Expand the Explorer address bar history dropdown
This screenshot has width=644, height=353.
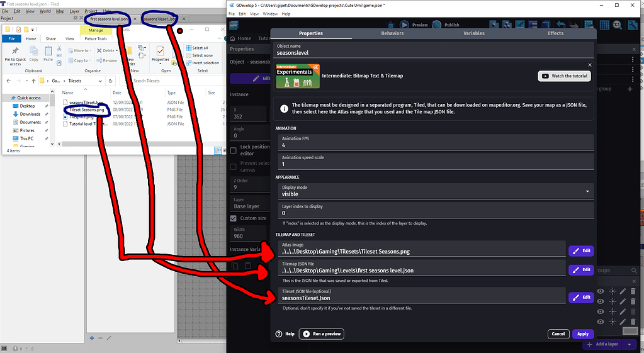coord(100,81)
